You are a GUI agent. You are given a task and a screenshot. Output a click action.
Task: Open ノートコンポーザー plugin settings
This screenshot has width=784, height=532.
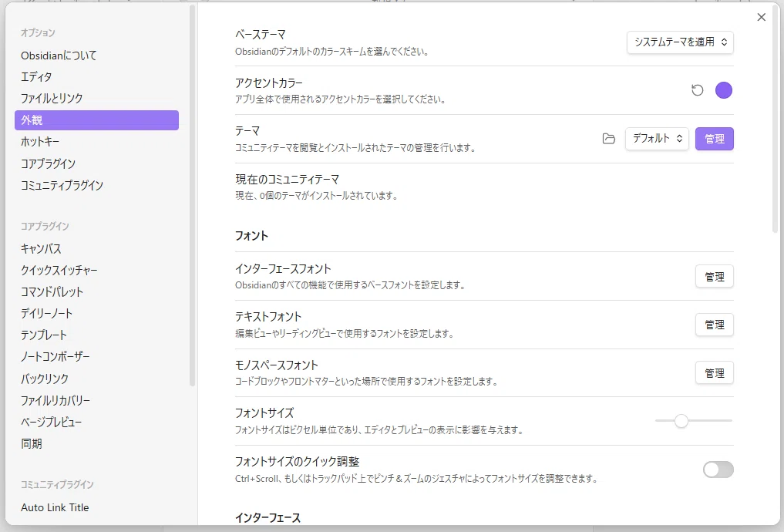pyautogui.click(x=96, y=356)
